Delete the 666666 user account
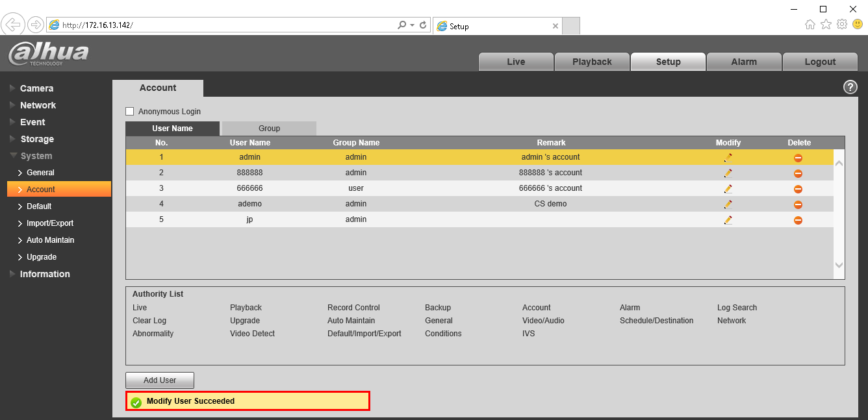 tap(798, 189)
